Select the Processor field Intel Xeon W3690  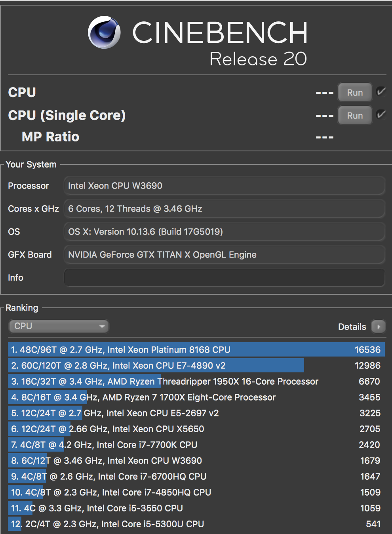224,186
